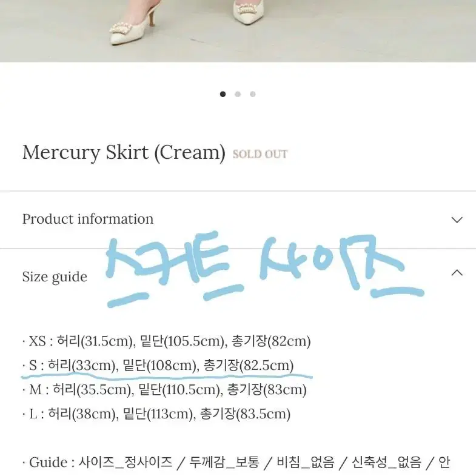Click the Mercury Skirt (Cream) title
Viewport: 476px width, 476px height.
[124, 152]
